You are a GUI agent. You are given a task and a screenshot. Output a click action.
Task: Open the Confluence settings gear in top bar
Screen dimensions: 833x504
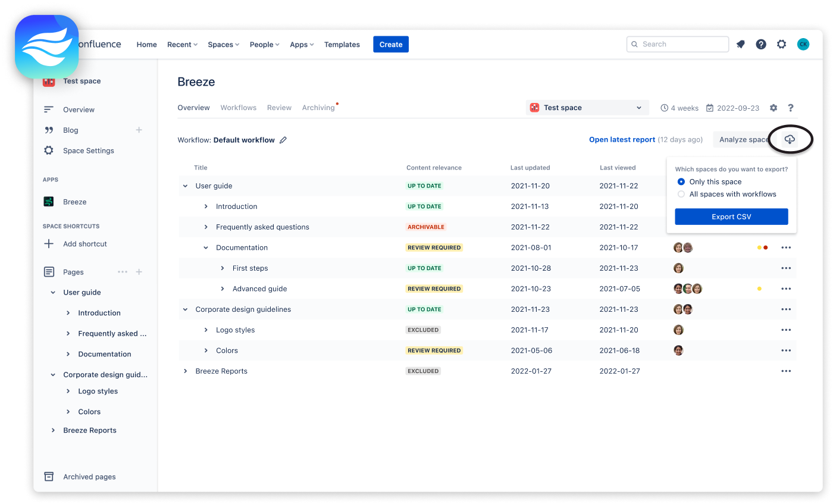point(782,44)
